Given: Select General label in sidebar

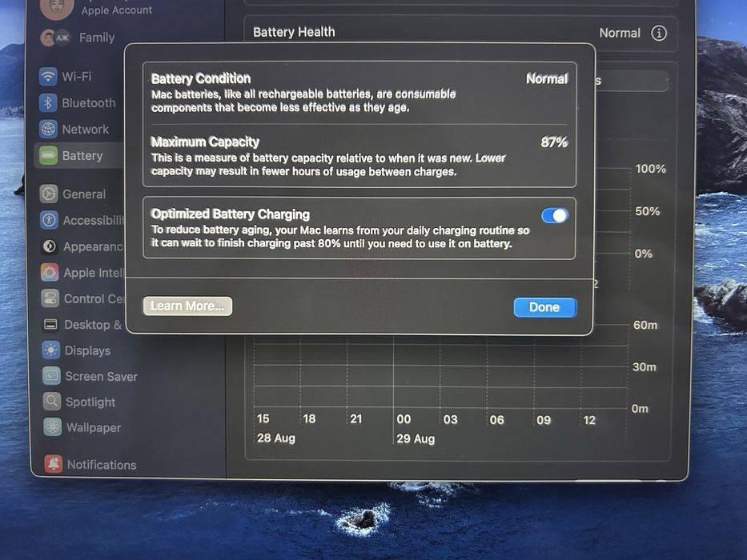Looking at the screenshot, I should [84, 194].
